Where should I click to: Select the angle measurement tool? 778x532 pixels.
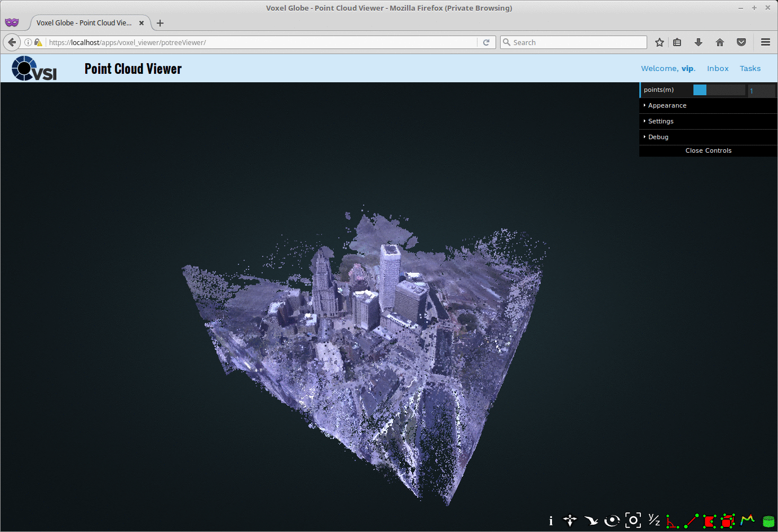tap(672, 521)
